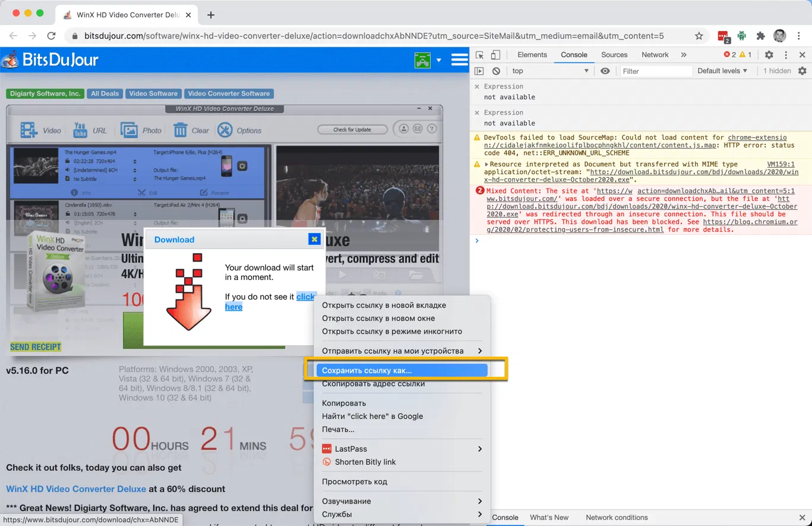Click the Video Converter Software tag

point(229,93)
